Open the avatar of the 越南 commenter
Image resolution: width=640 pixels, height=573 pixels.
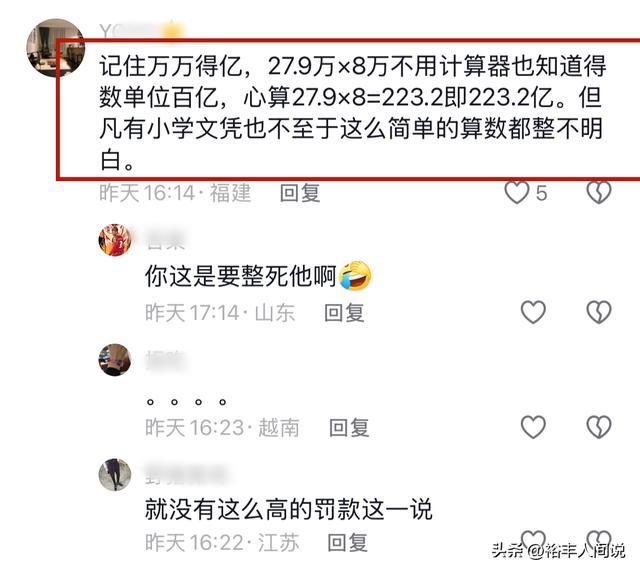point(115,360)
